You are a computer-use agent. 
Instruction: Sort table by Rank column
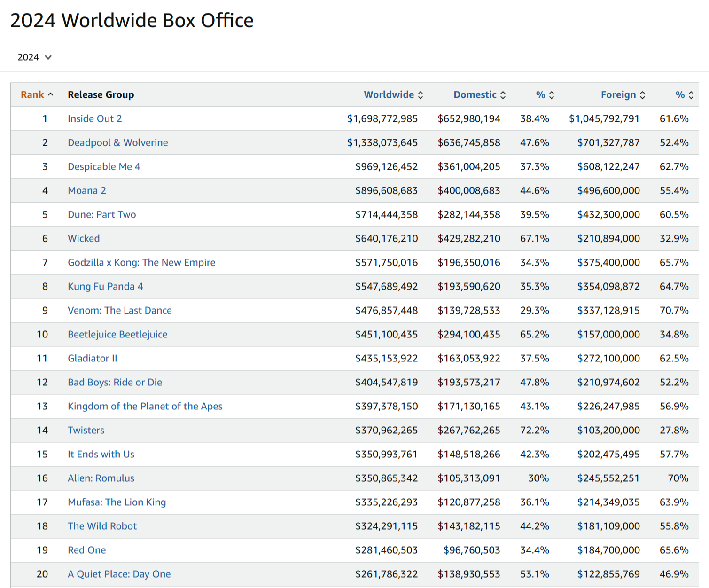click(37, 94)
